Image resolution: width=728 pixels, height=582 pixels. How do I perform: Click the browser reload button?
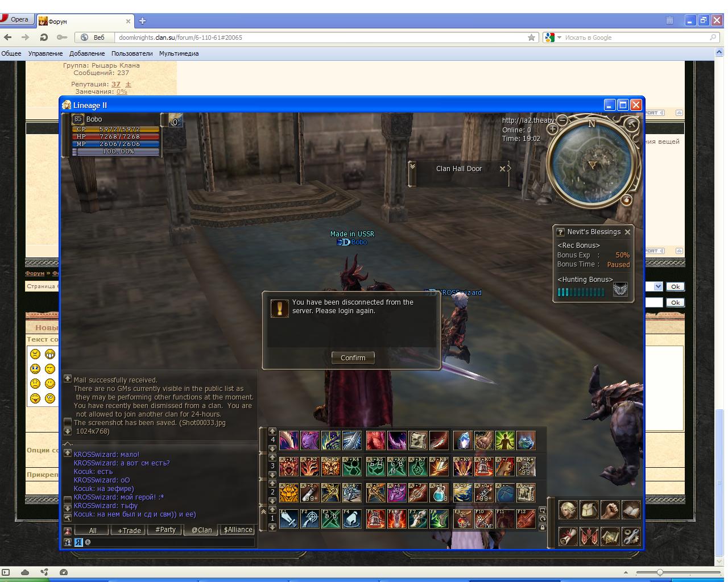click(43, 38)
